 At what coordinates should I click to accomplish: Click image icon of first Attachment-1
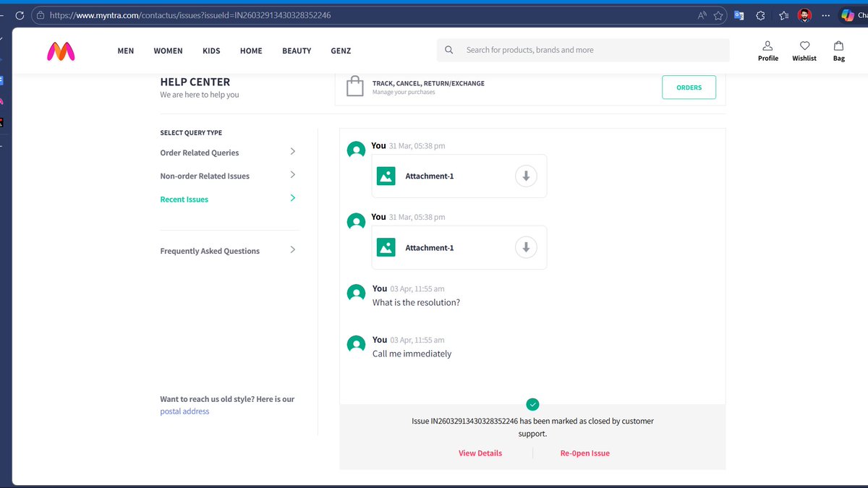[386, 176]
